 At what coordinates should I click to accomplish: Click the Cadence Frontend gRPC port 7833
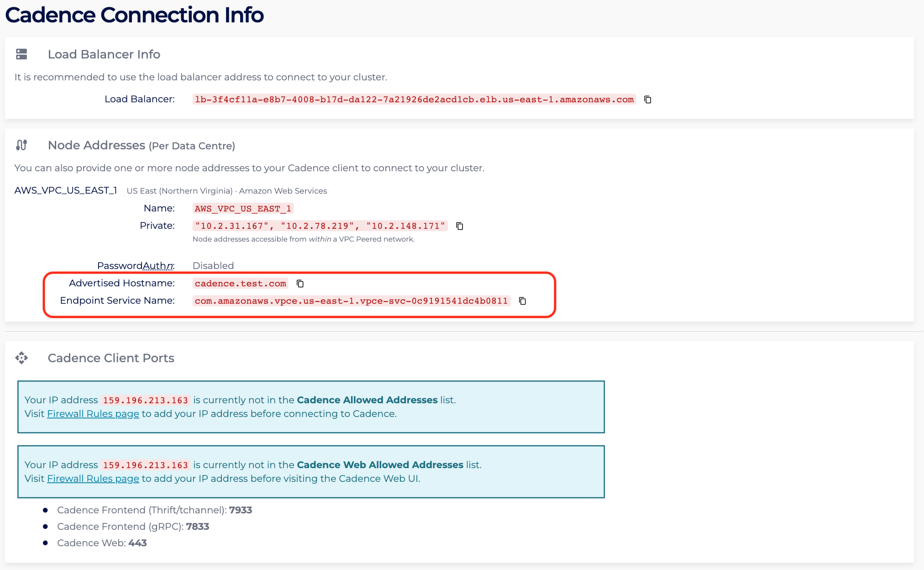tap(197, 527)
